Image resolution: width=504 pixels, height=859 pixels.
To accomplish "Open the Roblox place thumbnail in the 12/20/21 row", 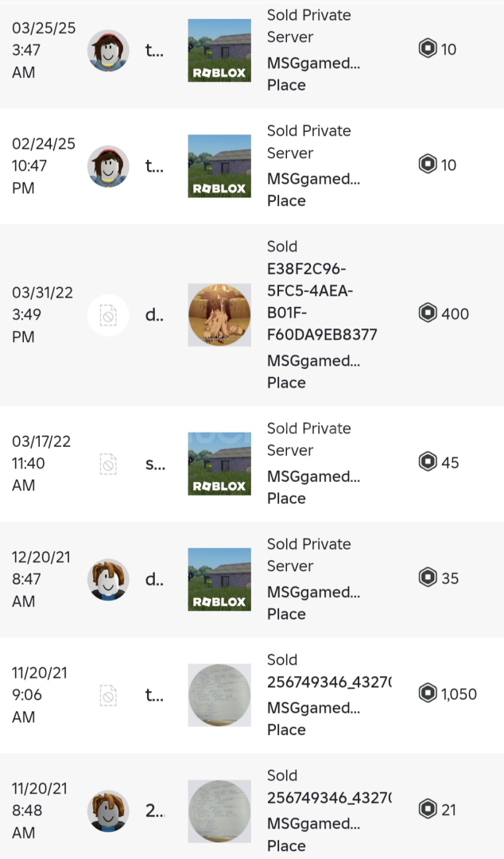I will (x=219, y=579).
